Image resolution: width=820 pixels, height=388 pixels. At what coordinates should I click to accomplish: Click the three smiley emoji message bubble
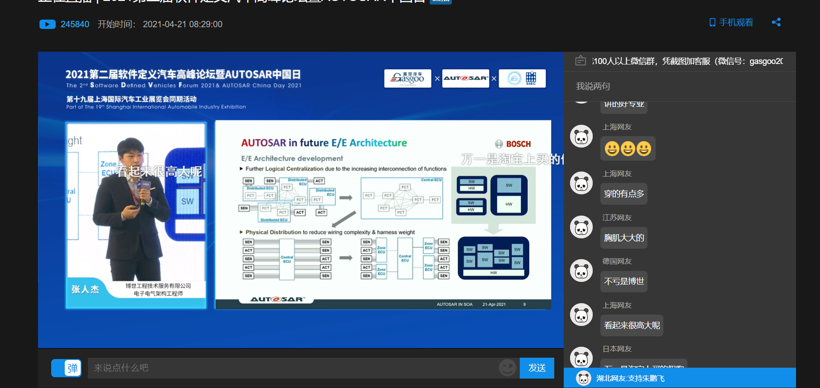click(x=628, y=149)
